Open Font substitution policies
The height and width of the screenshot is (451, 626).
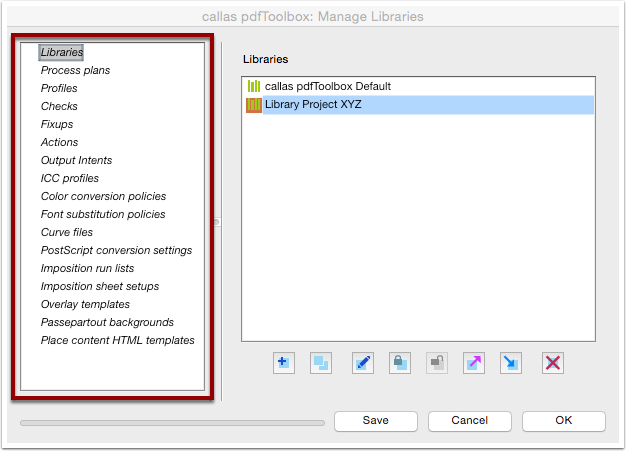103,214
